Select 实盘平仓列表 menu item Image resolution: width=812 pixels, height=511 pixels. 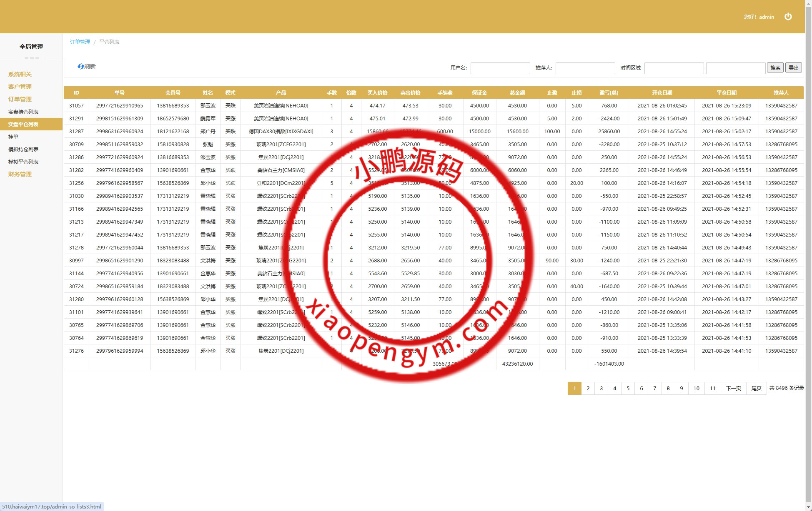pyautogui.click(x=23, y=124)
